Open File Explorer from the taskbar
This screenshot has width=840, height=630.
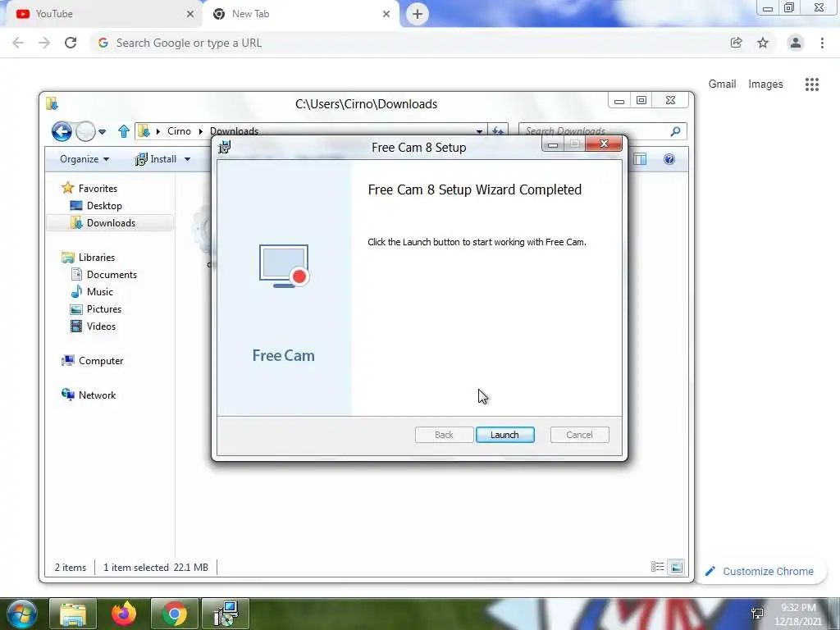click(73, 614)
